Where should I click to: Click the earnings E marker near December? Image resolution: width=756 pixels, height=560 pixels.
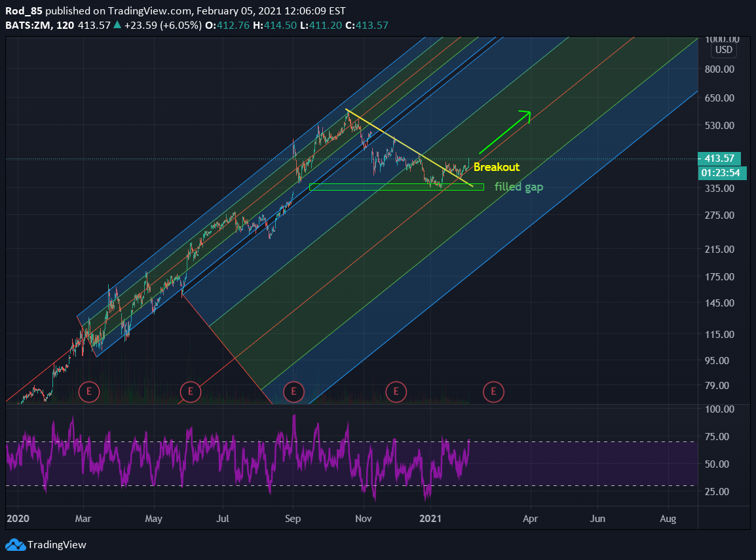(x=396, y=392)
